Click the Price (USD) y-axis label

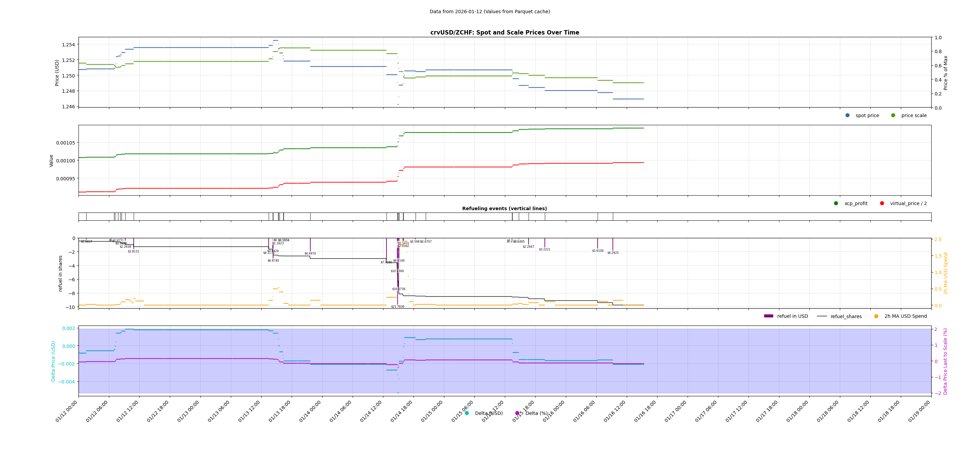[x=57, y=73]
